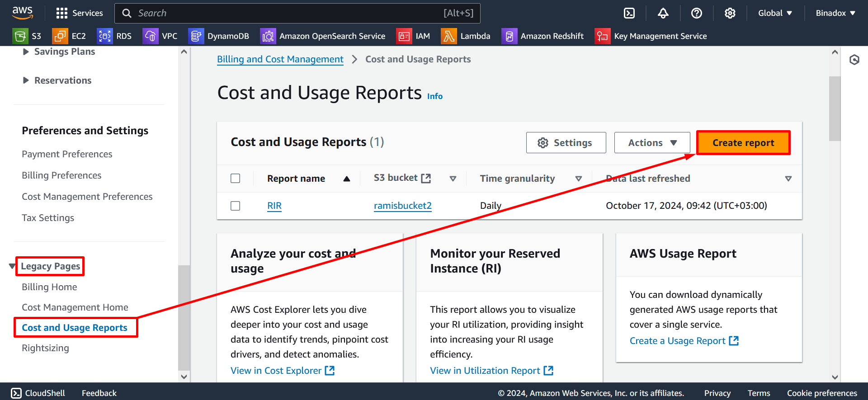Follow the View in Cost Explorer link

click(x=276, y=371)
